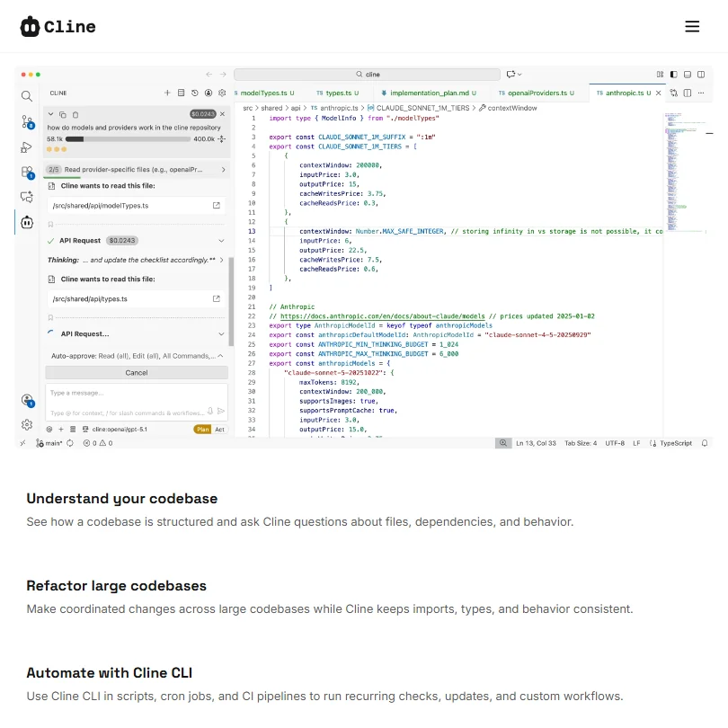The image size is (728, 728).
Task: Expand the completed API Request $0.0243 row
Action: (x=137, y=241)
